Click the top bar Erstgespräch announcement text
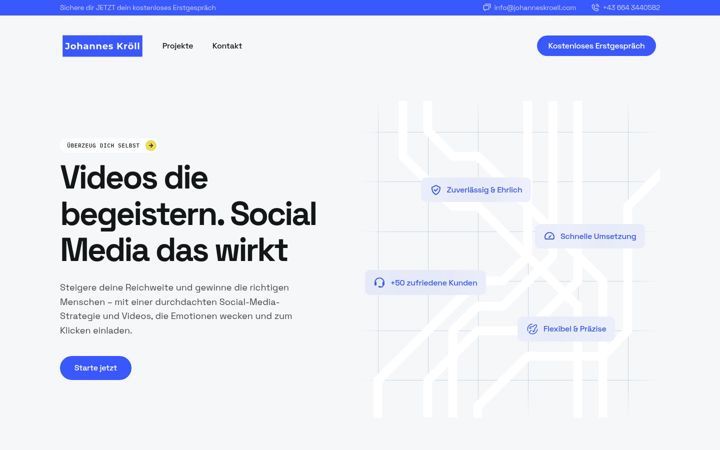 [138, 8]
